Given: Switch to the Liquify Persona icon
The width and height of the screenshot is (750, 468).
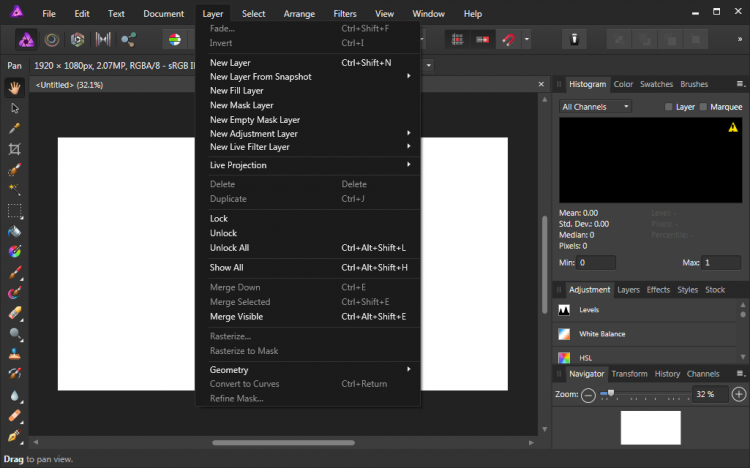Looking at the screenshot, I should pos(51,40).
